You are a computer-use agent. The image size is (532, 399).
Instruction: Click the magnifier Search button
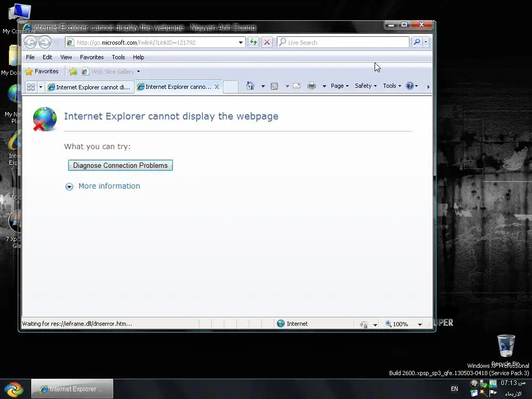click(417, 42)
